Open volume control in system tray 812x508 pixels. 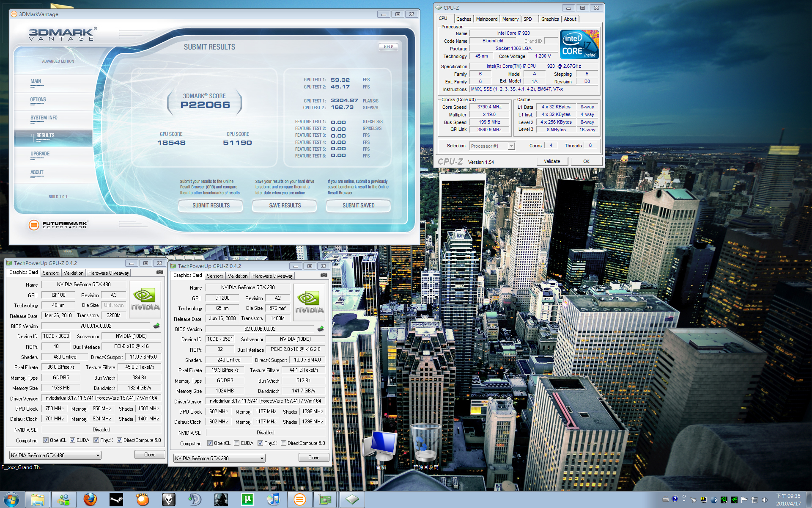pos(765,500)
